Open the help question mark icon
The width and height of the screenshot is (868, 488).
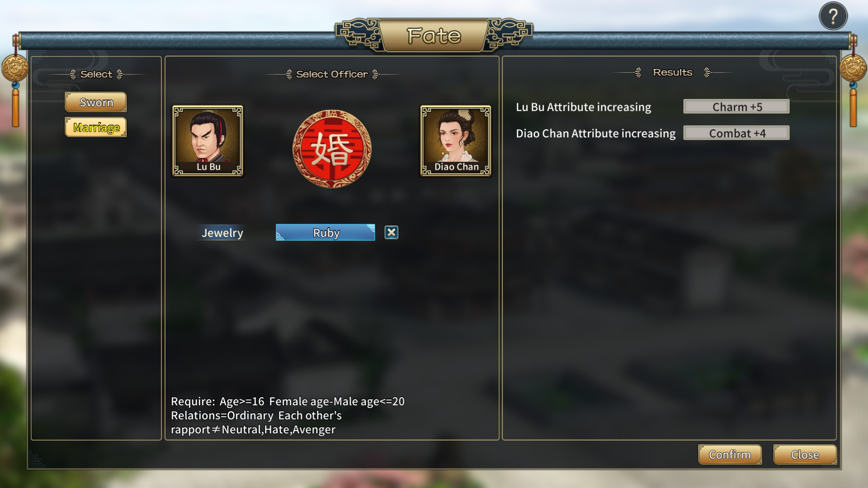pyautogui.click(x=833, y=16)
